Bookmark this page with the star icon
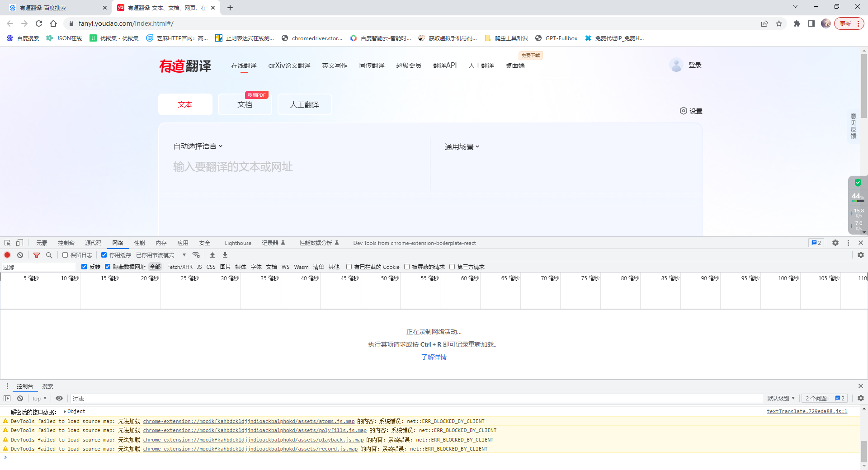Viewport: 868px width, 470px height. pos(779,23)
